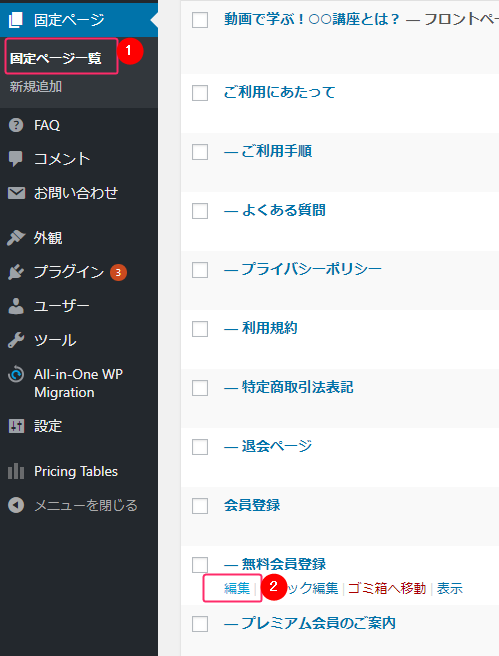Collapse the menu with メニューを閉じる arrow
Image resolution: width=499 pixels, height=656 pixels.
[16, 505]
